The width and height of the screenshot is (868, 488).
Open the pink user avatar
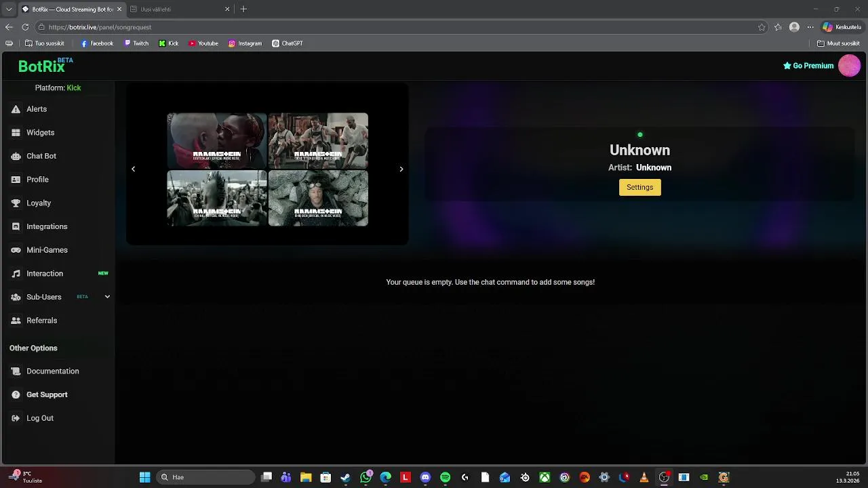point(849,66)
